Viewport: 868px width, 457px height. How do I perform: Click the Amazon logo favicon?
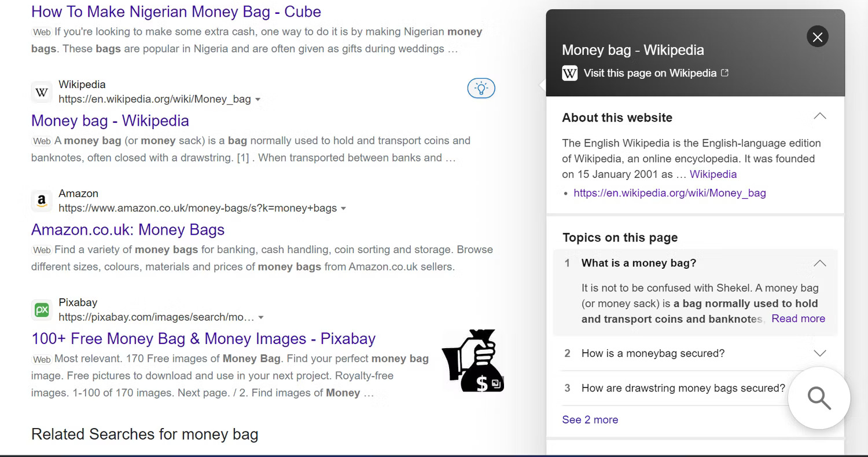click(x=42, y=201)
